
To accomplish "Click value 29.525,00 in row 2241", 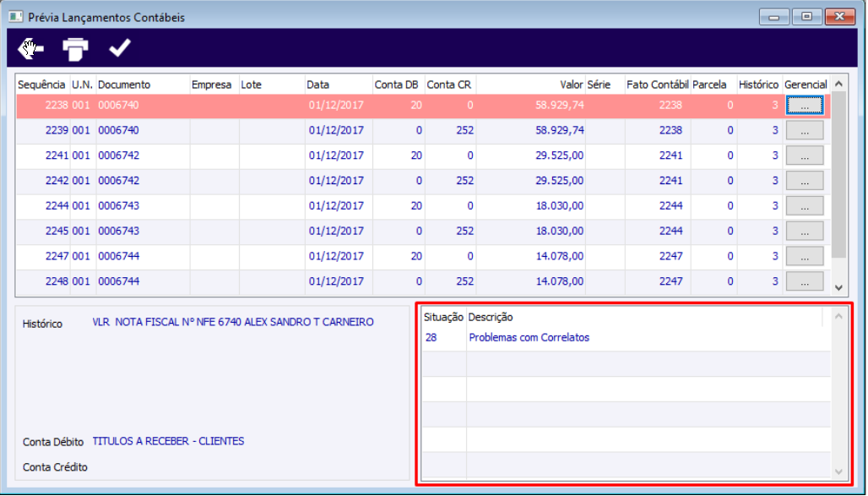I will pyautogui.click(x=559, y=155).
